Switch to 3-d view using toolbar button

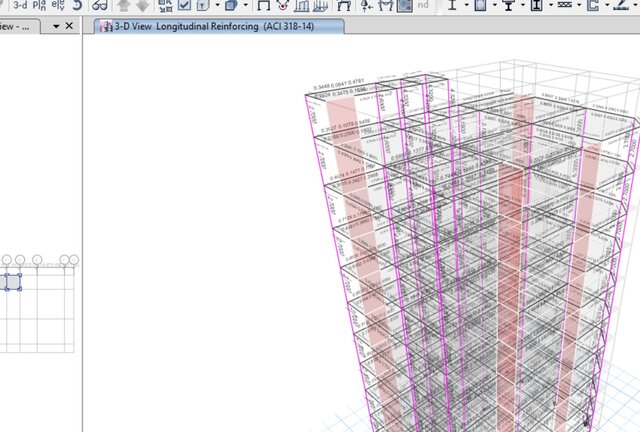pyautogui.click(x=21, y=5)
